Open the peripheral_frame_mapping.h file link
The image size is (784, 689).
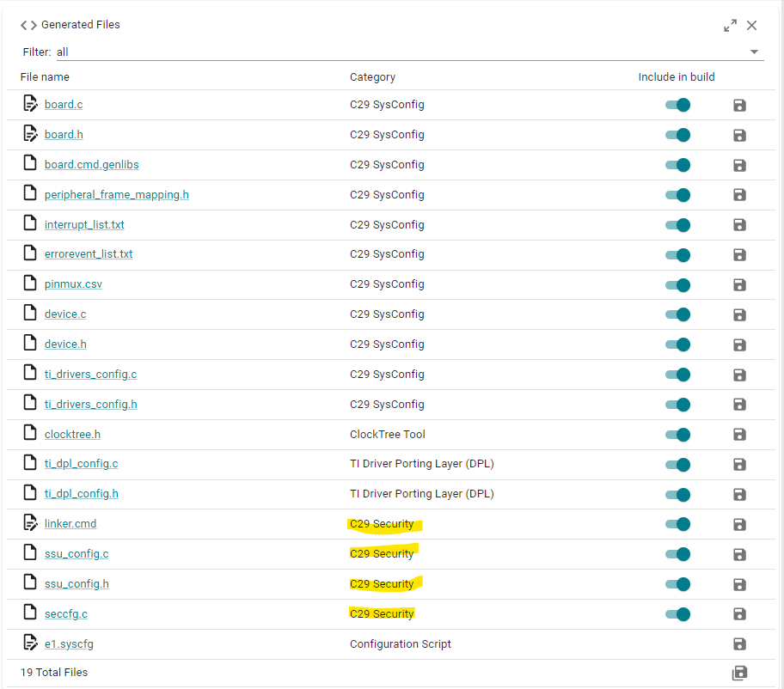[117, 195]
